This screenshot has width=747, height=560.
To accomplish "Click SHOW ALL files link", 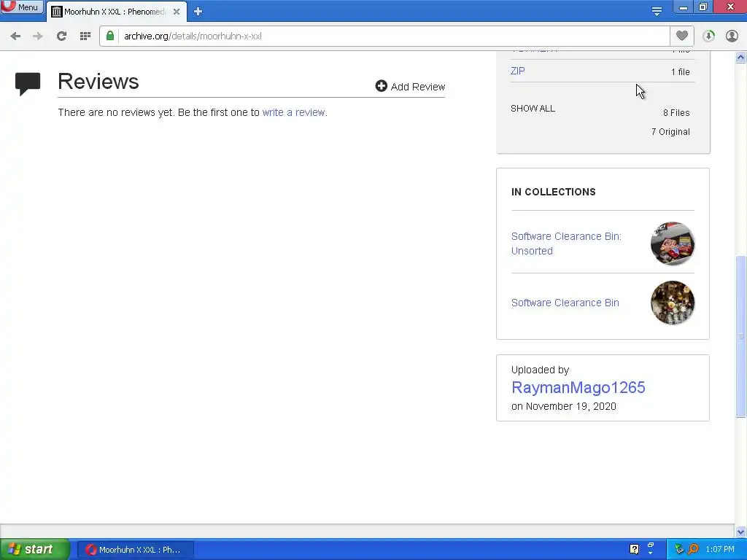I will [x=533, y=109].
